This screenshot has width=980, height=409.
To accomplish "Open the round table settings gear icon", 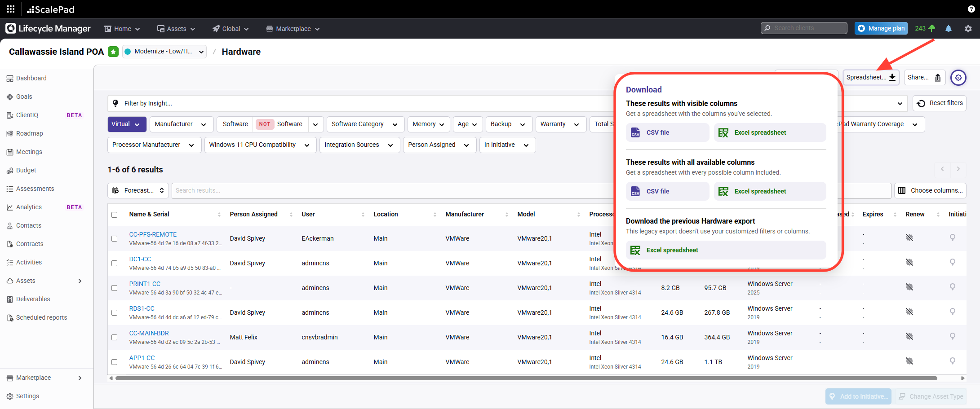I will pos(958,78).
